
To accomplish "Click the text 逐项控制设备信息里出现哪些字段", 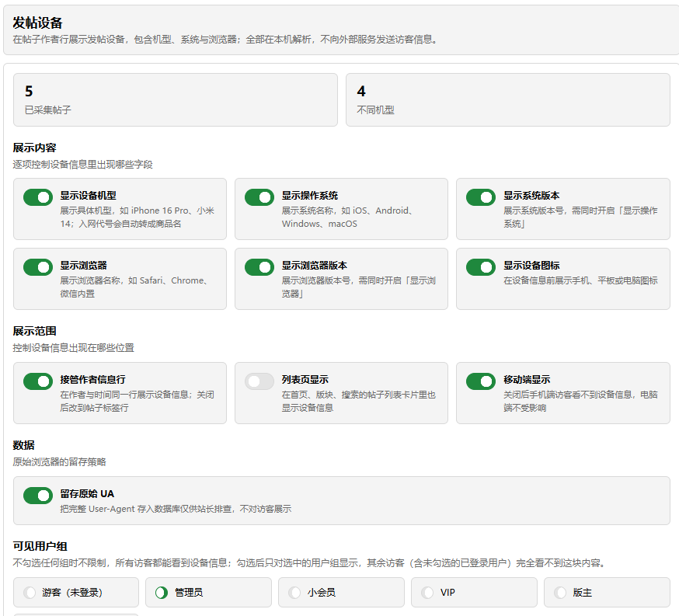I will click(x=82, y=165).
